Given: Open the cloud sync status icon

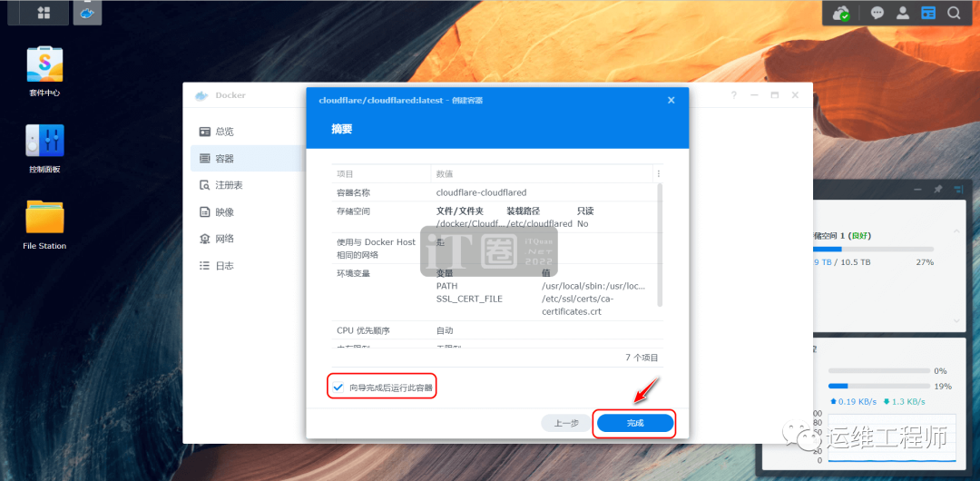Looking at the screenshot, I should [x=842, y=13].
